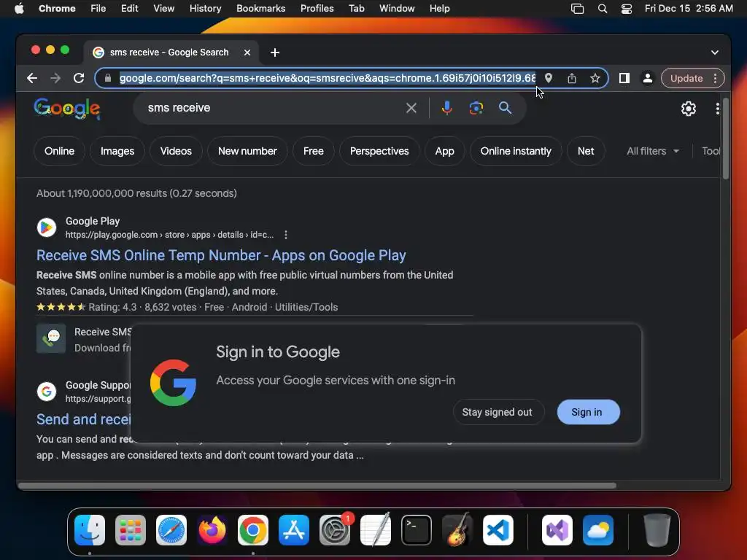This screenshot has width=747, height=560.
Task: Open the View menu
Action: (x=164, y=9)
